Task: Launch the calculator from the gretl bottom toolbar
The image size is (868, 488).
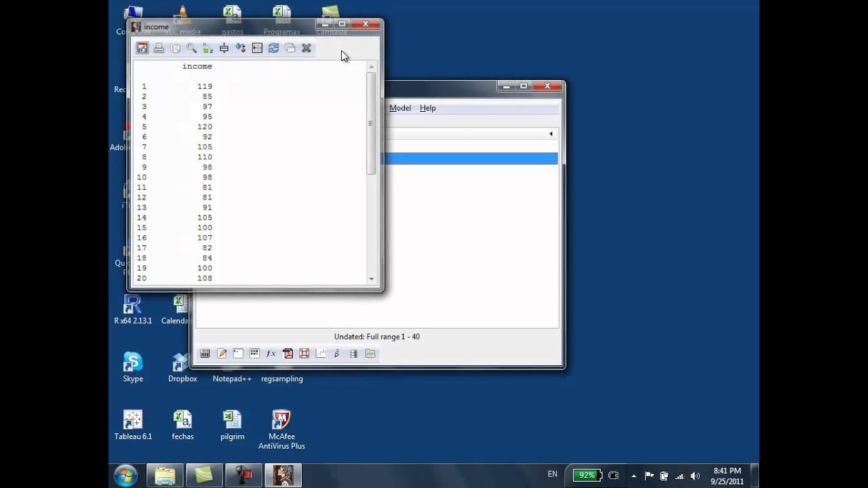Action: pos(205,353)
